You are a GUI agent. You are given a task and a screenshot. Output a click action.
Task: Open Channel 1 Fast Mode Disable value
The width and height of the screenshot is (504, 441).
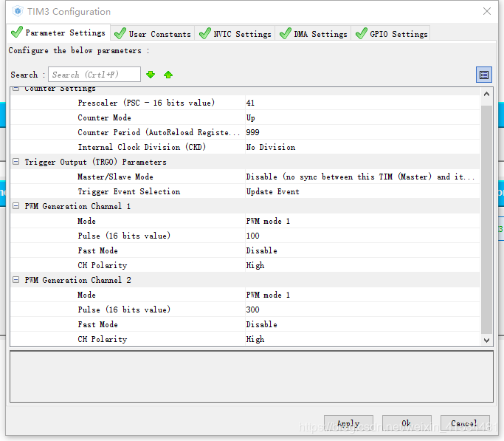tap(362, 250)
